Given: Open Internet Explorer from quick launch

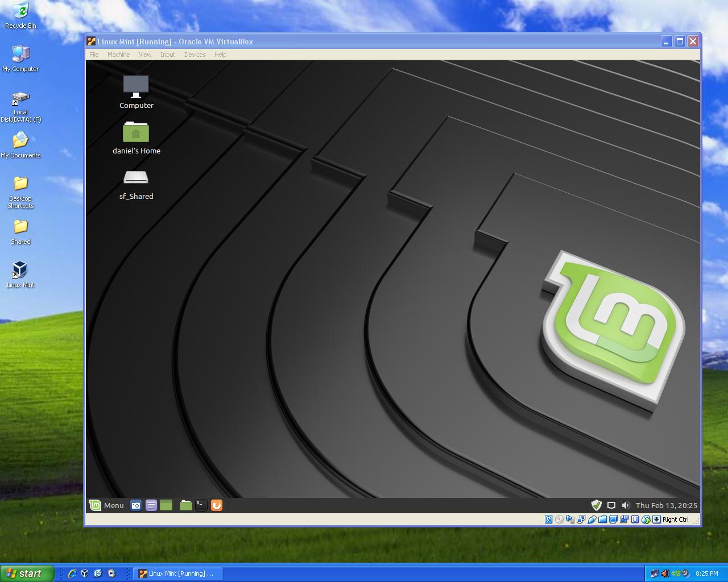Looking at the screenshot, I should click(72, 573).
